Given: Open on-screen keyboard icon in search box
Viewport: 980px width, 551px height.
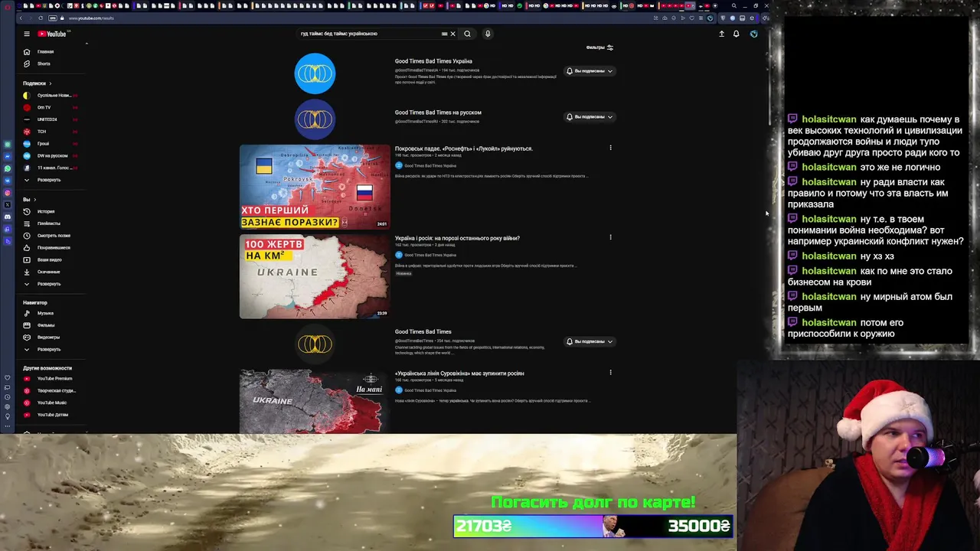Looking at the screenshot, I should point(444,34).
